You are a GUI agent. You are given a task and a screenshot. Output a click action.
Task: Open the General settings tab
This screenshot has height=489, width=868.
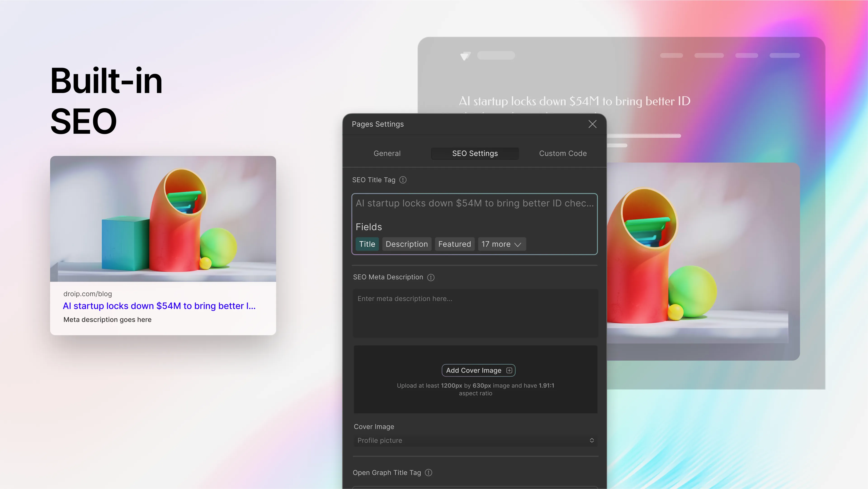(x=387, y=153)
